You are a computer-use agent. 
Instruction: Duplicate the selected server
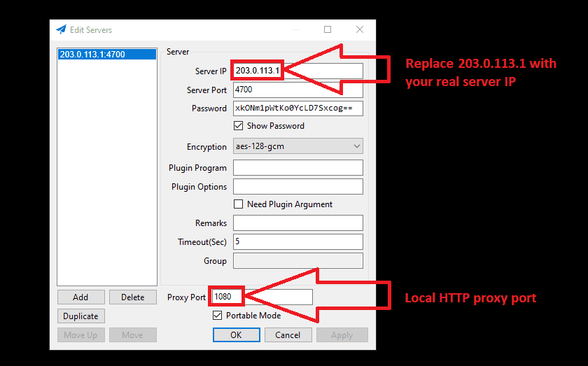point(80,316)
